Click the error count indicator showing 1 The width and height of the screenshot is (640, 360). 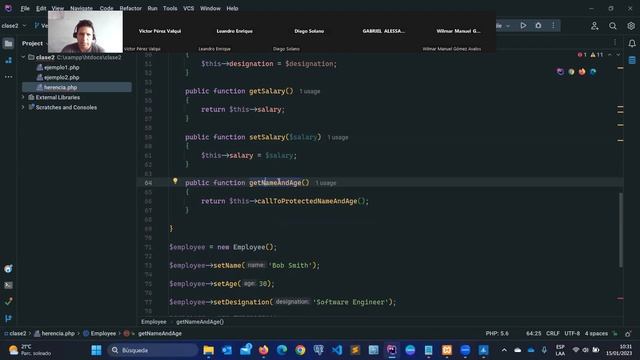pyautogui.click(x=582, y=55)
